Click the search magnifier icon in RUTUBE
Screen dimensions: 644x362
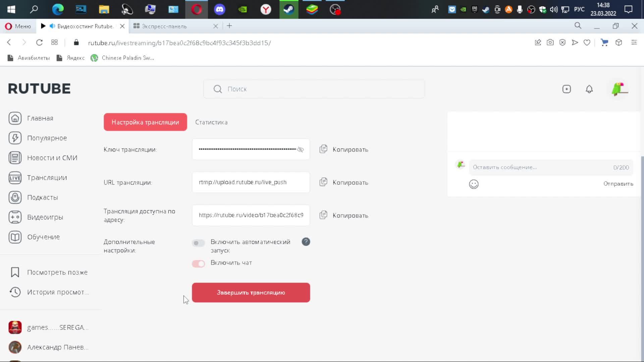coord(218,89)
